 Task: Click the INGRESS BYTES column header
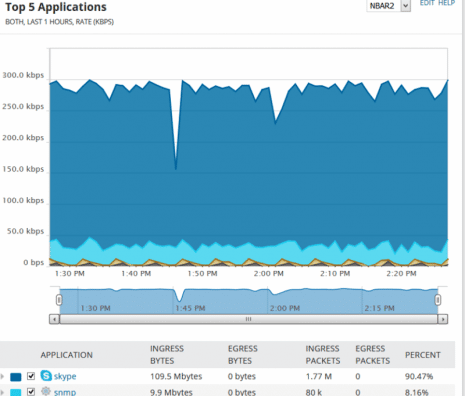point(167,355)
